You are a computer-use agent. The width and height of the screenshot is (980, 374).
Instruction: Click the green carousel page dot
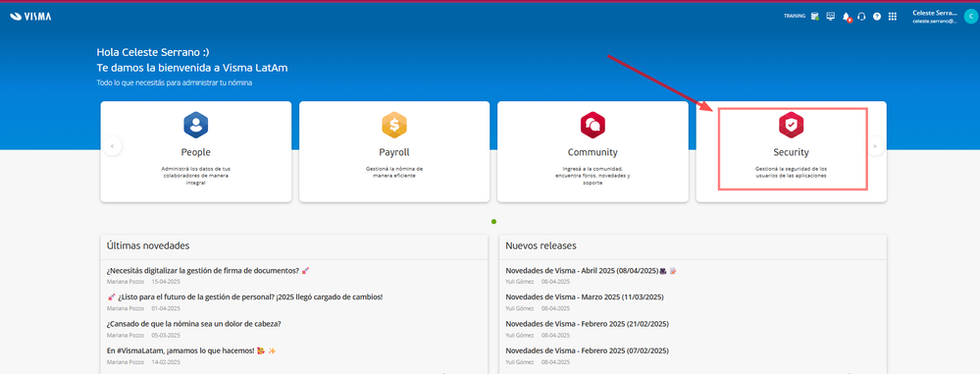(493, 222)
